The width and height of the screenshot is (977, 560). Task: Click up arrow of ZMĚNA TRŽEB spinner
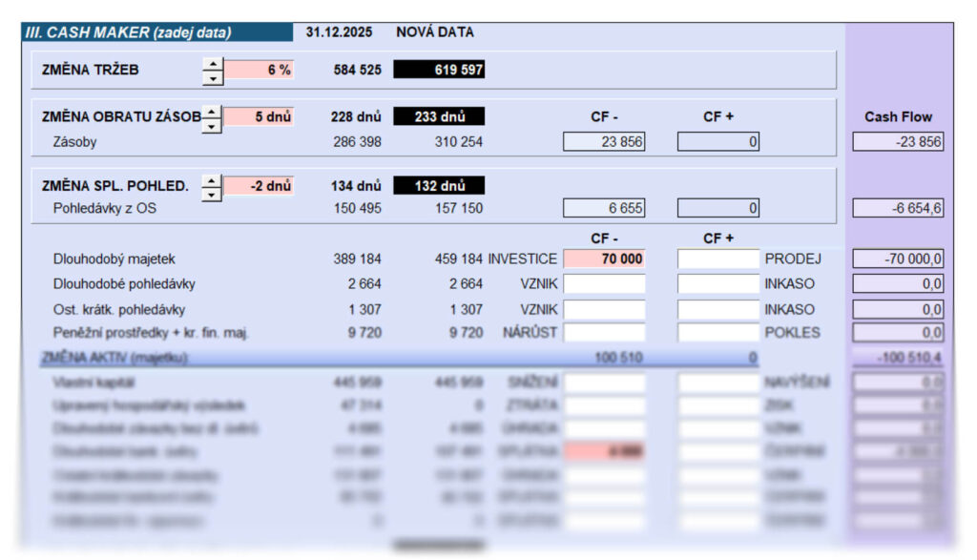coord(213,63)
